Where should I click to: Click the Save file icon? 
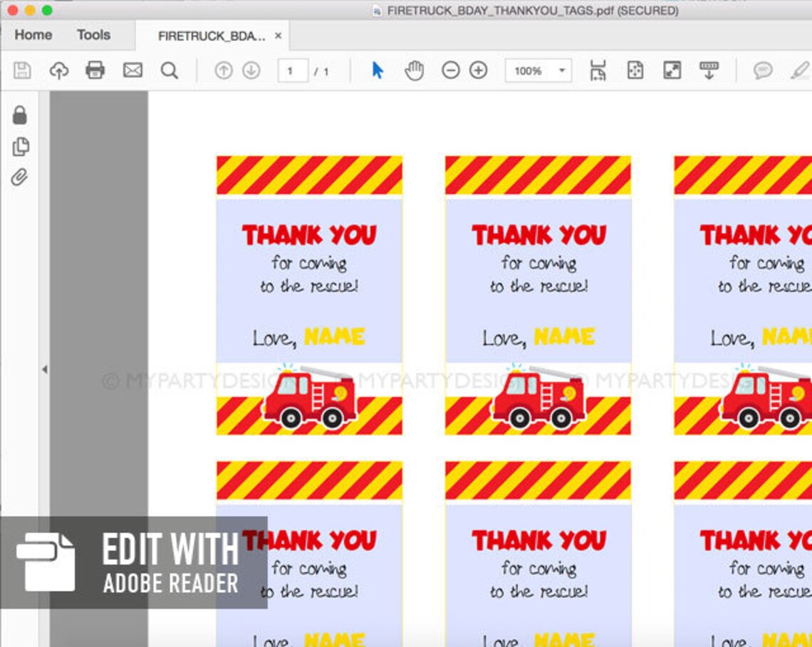click(x=22, y=70)
